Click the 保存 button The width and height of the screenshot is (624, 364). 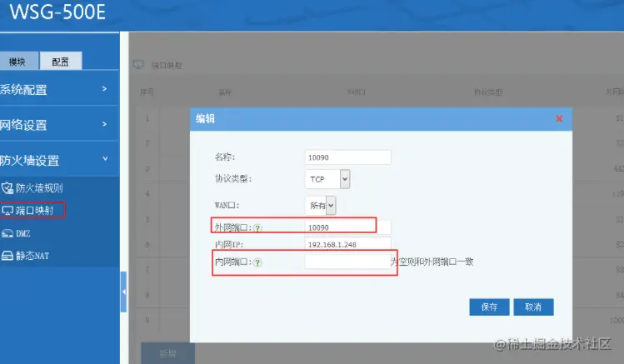pos(489,307)
